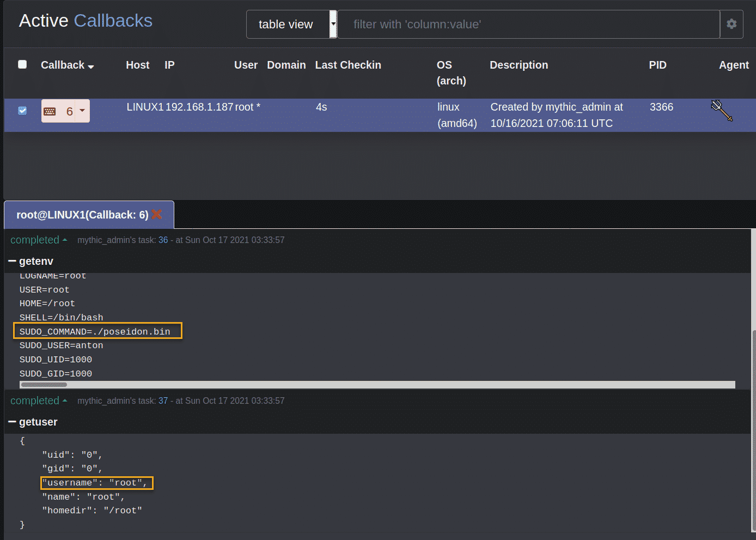Click the Poseidon trident agent icon
The width and height of the screenshot is (756, 540).
[721, 111]
